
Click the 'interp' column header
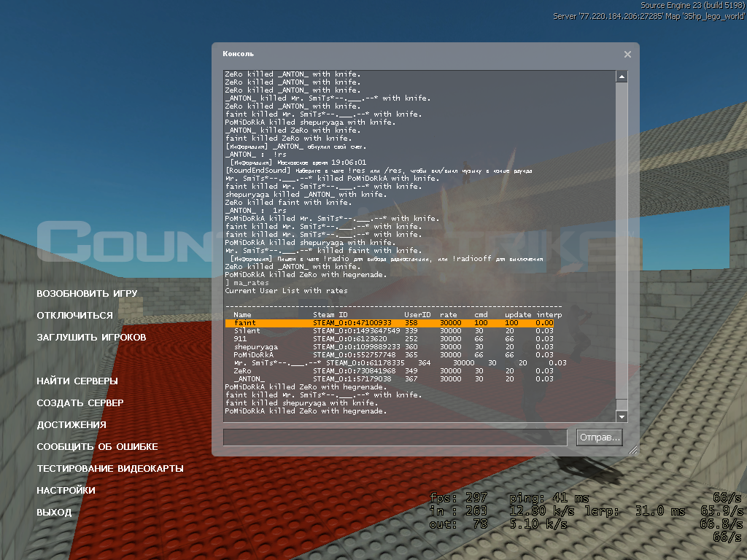[549, 315]
